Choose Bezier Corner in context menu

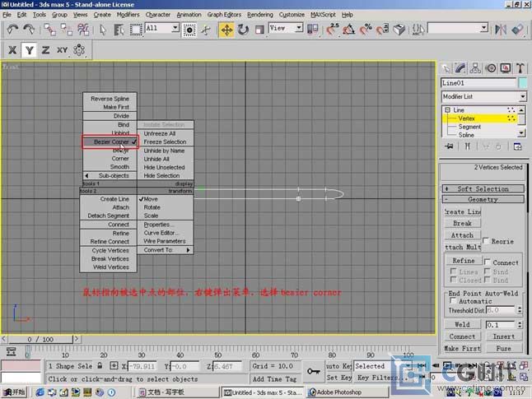pos(110,142)
